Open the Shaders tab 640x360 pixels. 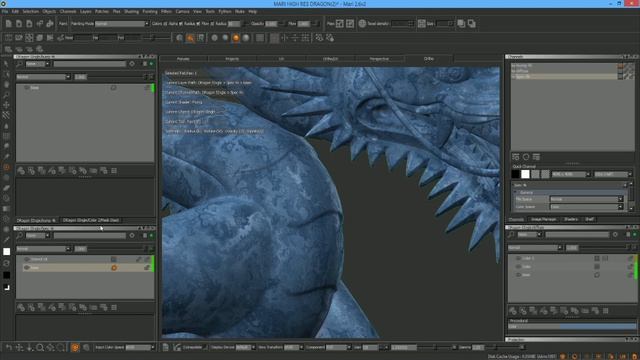pos(571,220)
